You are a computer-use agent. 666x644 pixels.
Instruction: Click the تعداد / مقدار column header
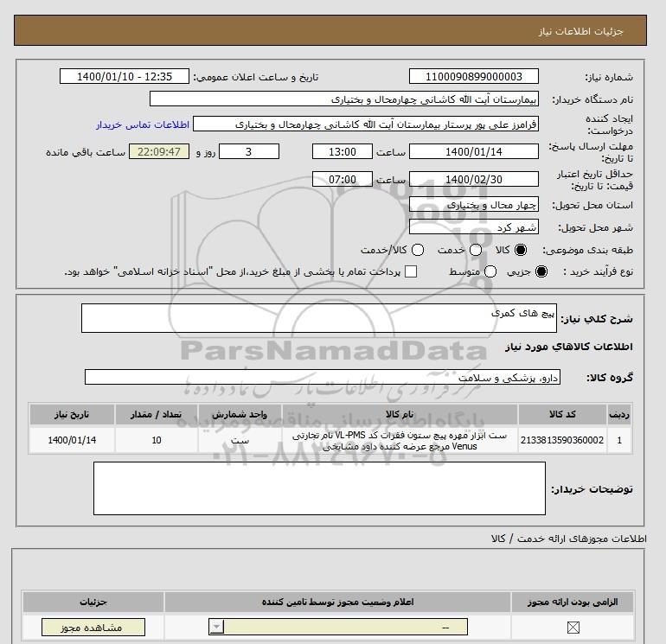point(157,414)
